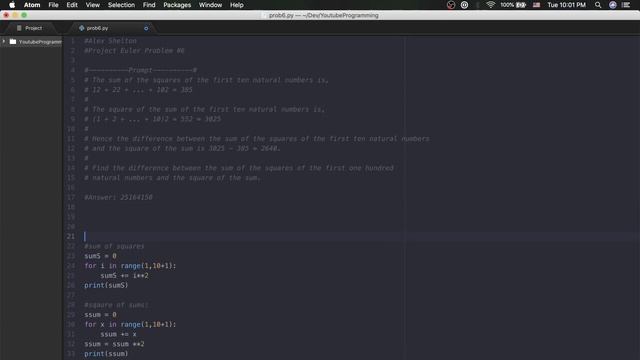Image resolution: width=640 pixels, height=360 pixels.
Task: Click the red circular menu bar icon
Action: click(x=451, y=5)
